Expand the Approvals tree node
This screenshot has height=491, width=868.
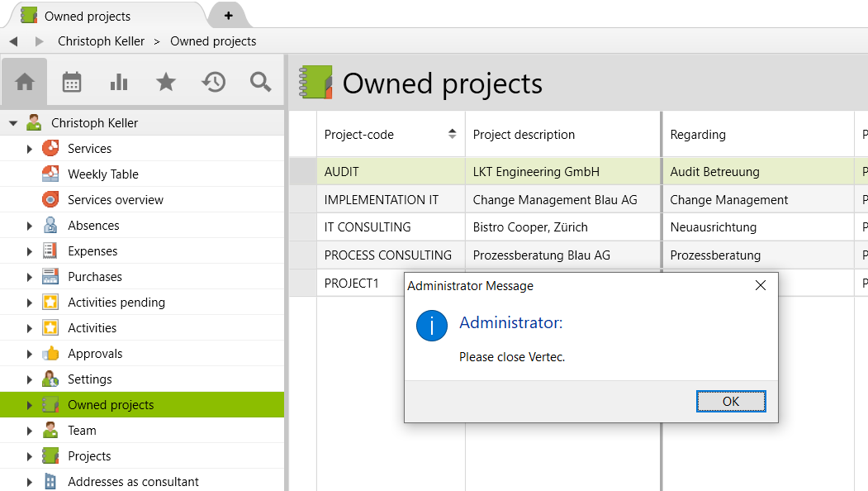30,354
